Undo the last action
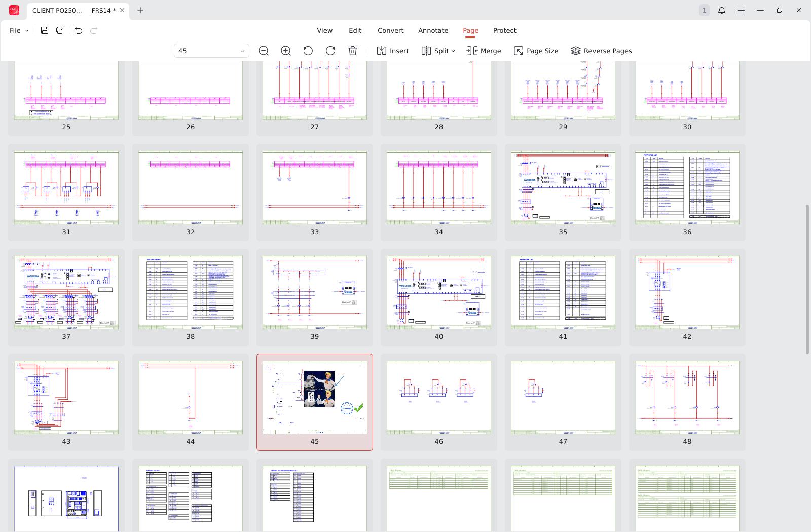 tap(78, 30)
